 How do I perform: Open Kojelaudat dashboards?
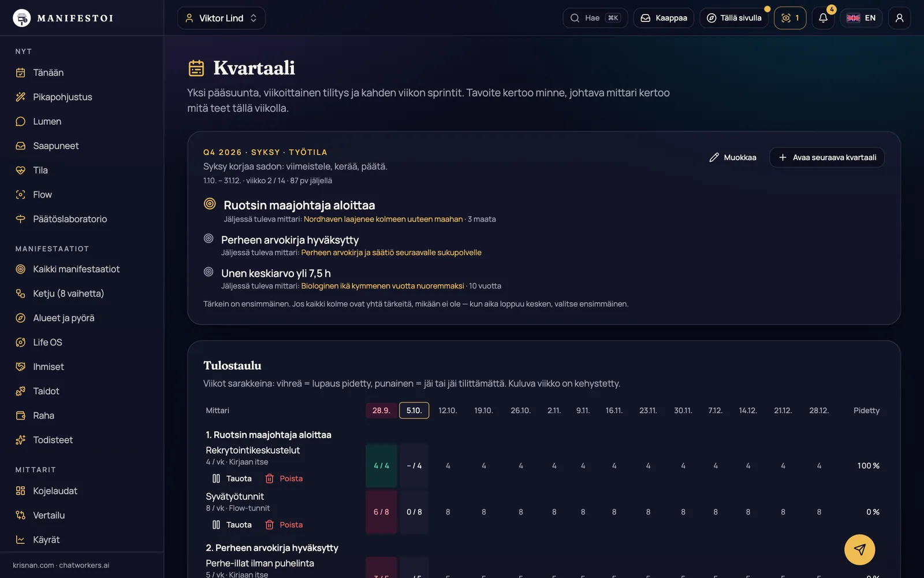(x=81, y=491)
